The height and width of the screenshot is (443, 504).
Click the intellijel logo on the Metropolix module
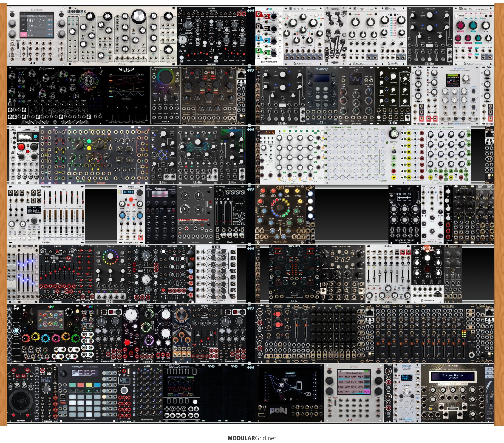point(46,242)
